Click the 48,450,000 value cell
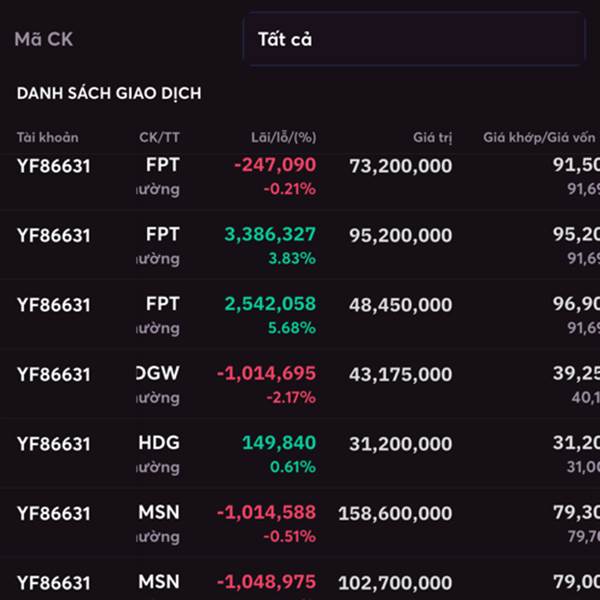 pyautogui.click(x=400, y=305)
